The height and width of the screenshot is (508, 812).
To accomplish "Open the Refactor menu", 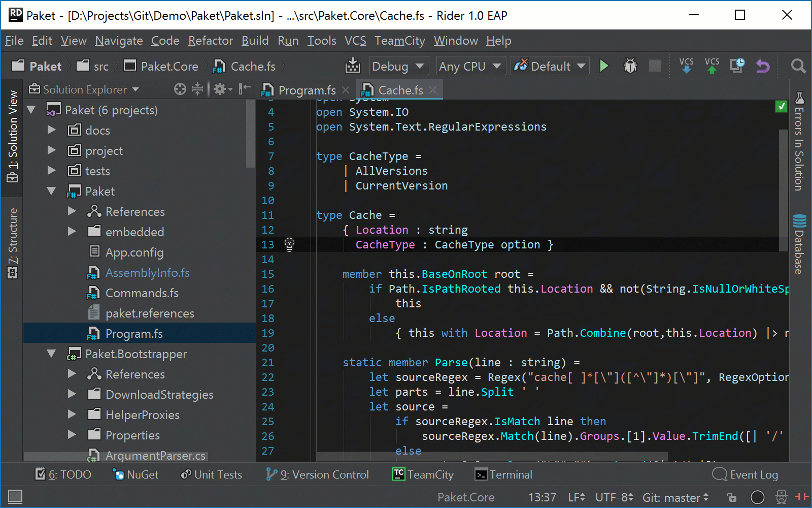I will (x=211, y=41).
